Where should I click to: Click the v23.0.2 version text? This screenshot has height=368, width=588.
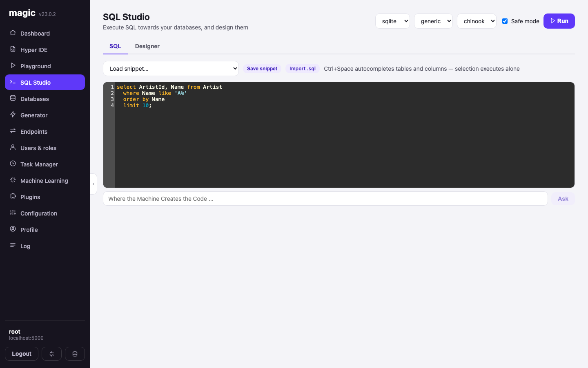coord(47,14)
